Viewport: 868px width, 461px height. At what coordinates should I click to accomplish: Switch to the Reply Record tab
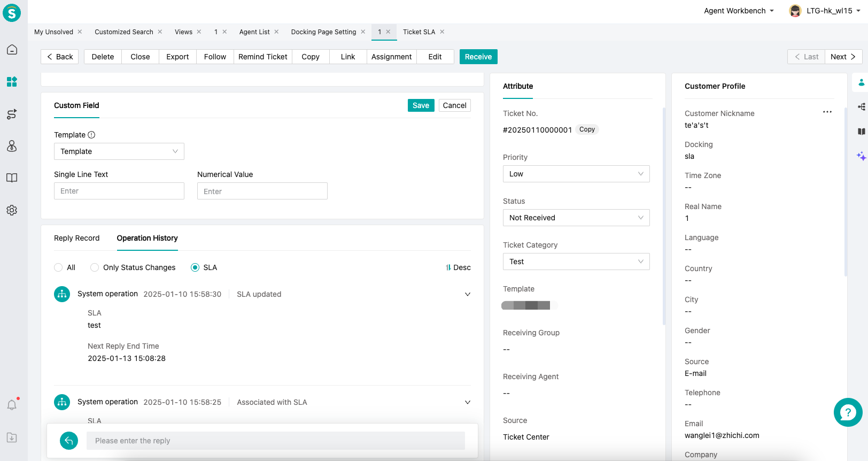click(76, 238)
